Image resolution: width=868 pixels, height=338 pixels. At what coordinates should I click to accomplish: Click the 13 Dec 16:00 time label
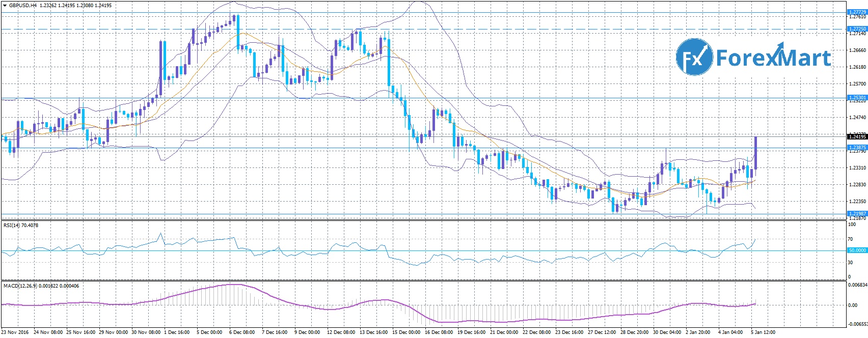[x=373, y=332]
